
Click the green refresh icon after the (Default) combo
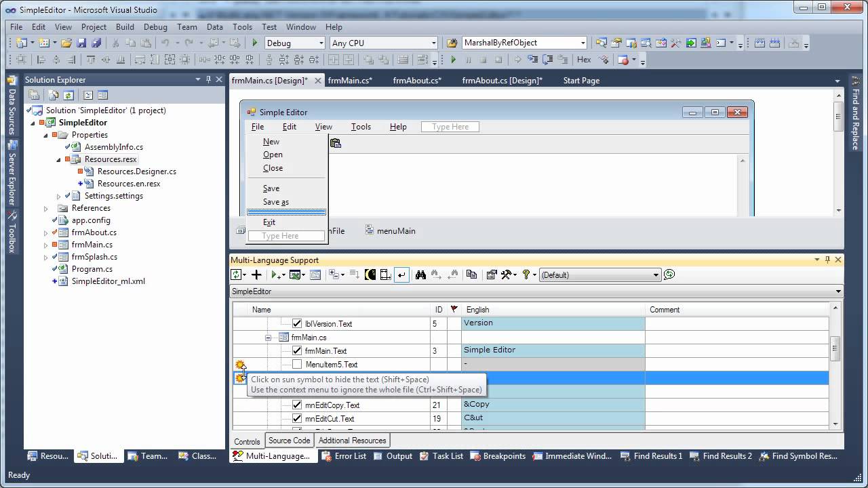(x=669, y=274)
